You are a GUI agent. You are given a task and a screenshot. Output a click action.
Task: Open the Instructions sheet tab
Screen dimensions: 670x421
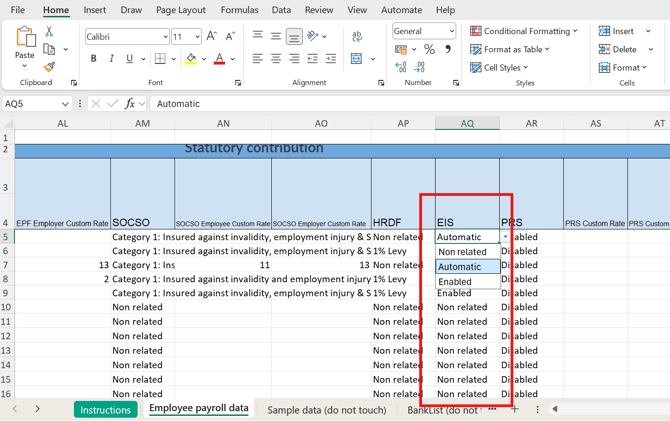click(106, 409)
